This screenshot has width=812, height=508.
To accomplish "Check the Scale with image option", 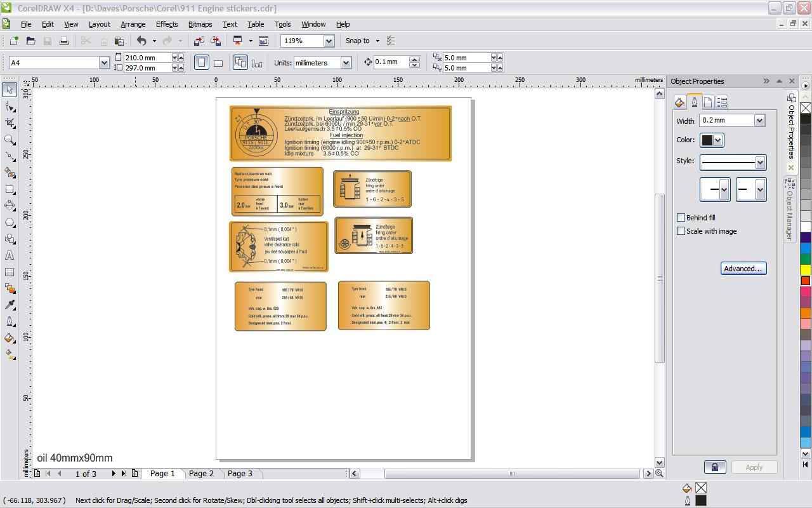I will 681,231.
